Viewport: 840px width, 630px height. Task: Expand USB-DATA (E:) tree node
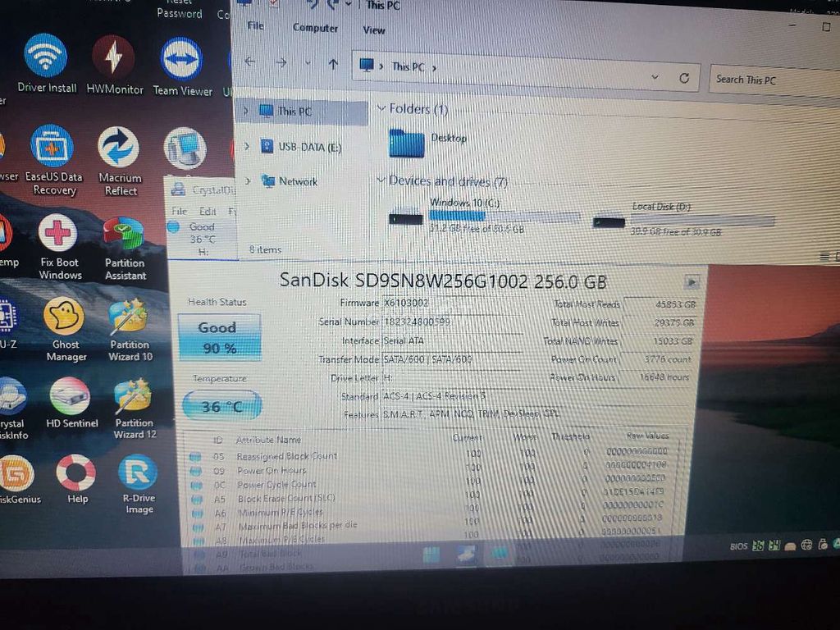point(247,146)
